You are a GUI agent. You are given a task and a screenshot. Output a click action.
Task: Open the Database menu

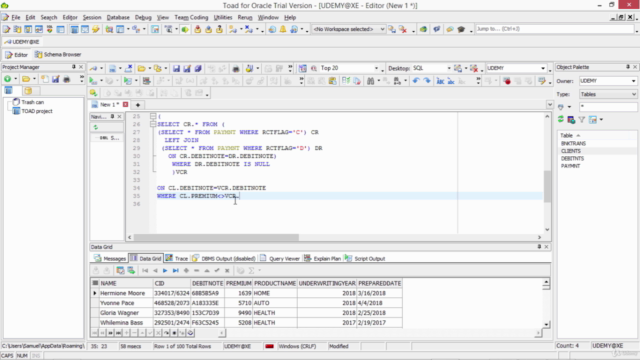[118, 18]
